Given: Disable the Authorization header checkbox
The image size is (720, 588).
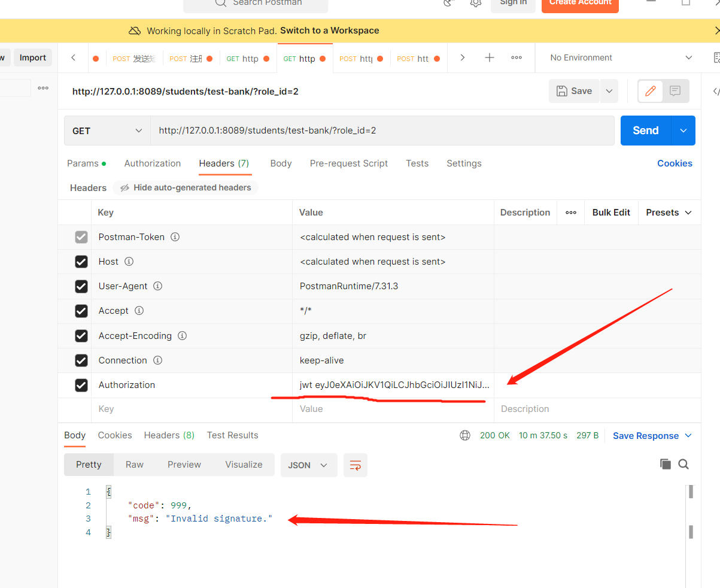Looking at the screenshot, I should (x=81, y=385).
